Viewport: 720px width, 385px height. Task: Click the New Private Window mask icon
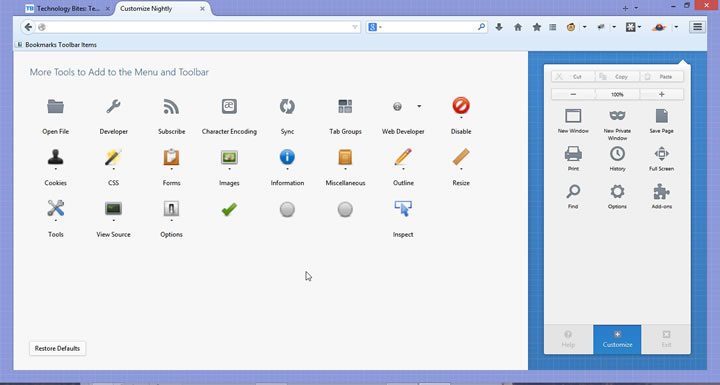(617, 115)
